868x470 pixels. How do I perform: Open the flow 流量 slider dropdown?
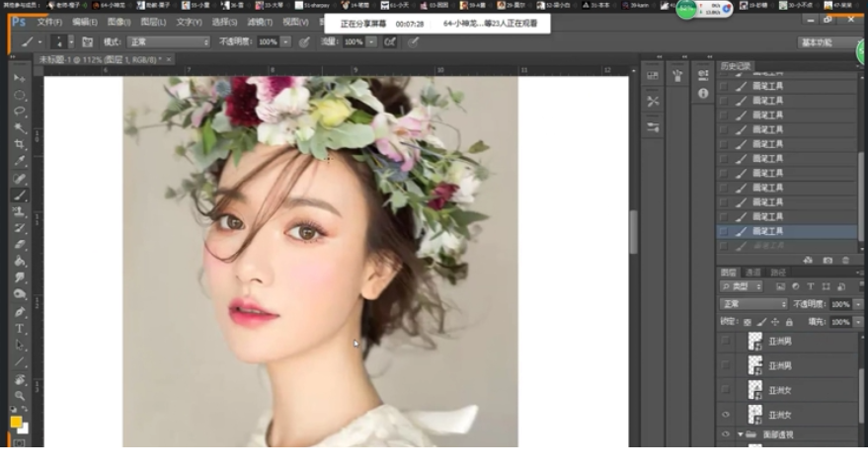pos(371,42)
